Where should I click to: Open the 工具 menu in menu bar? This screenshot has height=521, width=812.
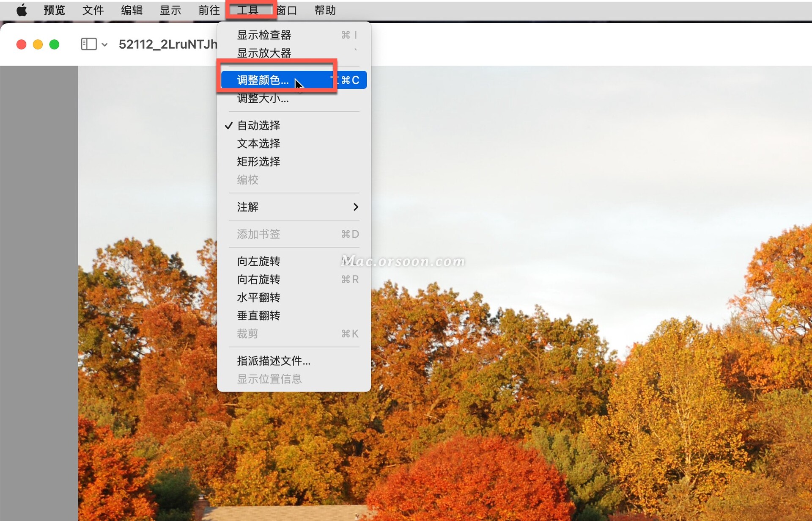pos(247,10)
